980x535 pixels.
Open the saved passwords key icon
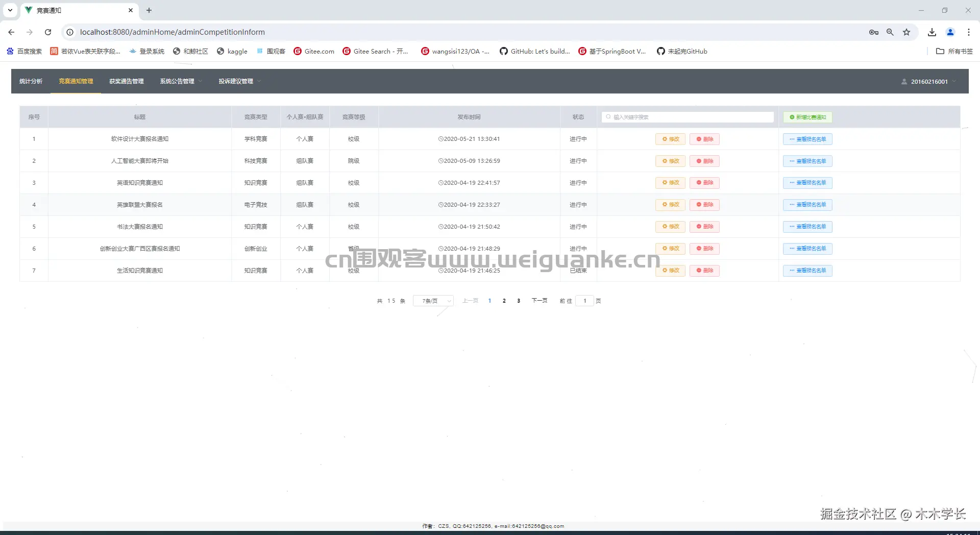874,32
